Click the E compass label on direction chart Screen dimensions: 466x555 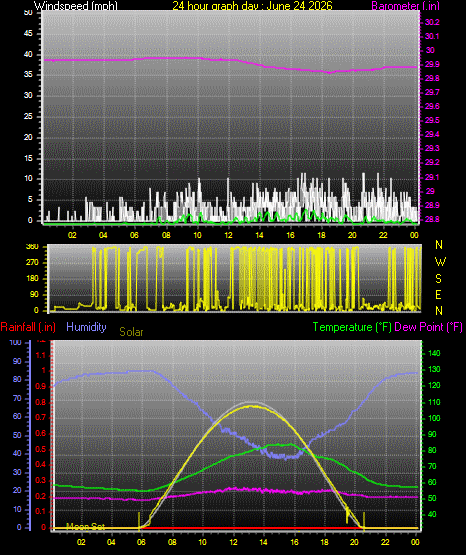coord(438,294)
